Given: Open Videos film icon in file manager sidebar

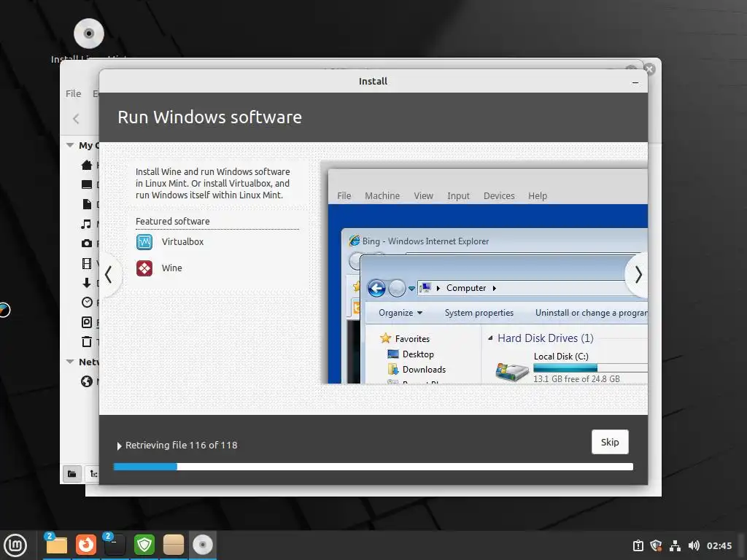Looking at the screenshot, I should pos(87,263).
